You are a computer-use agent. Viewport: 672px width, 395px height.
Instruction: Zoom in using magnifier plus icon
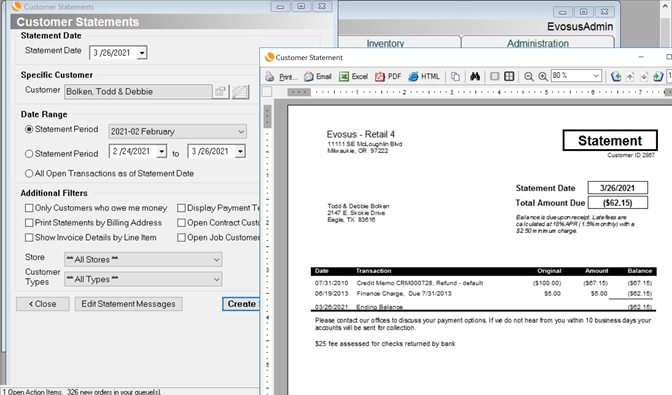(x=543, y=77)
